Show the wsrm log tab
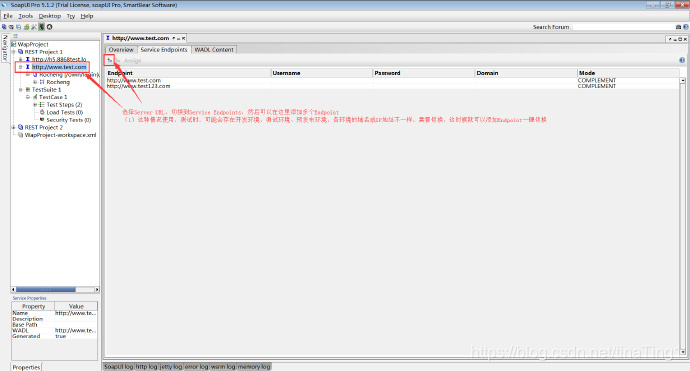This screenshot has width=690, height=371. [x=223, y=366]
